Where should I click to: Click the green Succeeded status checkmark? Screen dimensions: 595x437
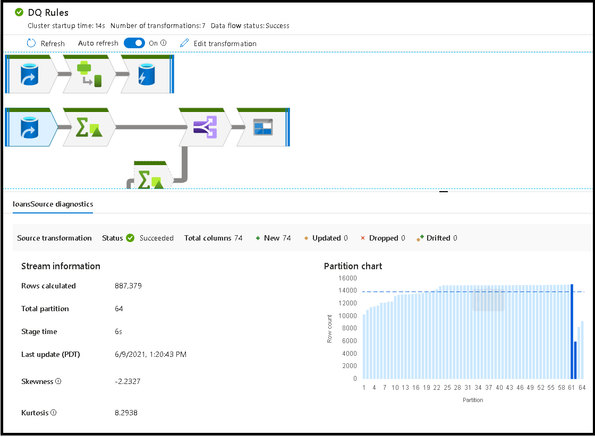point(130,238)
